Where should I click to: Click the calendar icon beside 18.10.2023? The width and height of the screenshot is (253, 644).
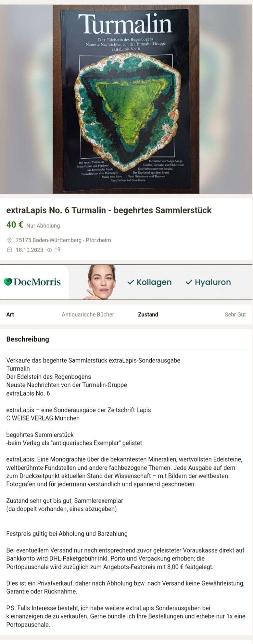pyautogui.click(x=9, y=250)
